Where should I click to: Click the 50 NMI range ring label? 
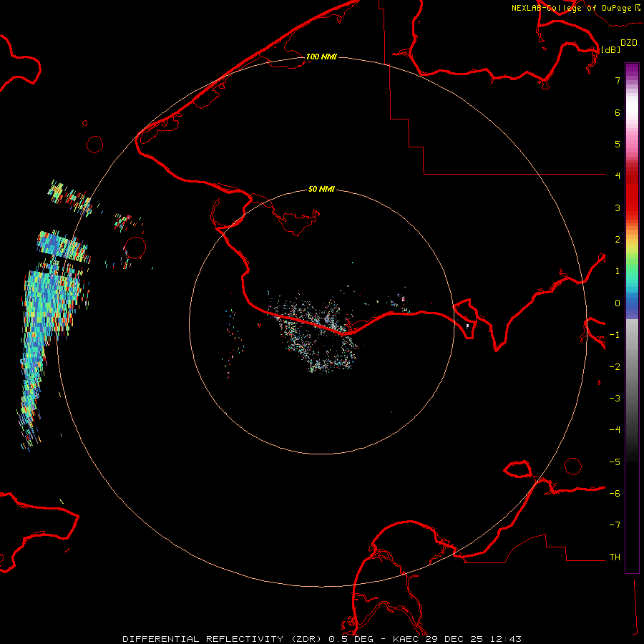click(x=321, y=190)
